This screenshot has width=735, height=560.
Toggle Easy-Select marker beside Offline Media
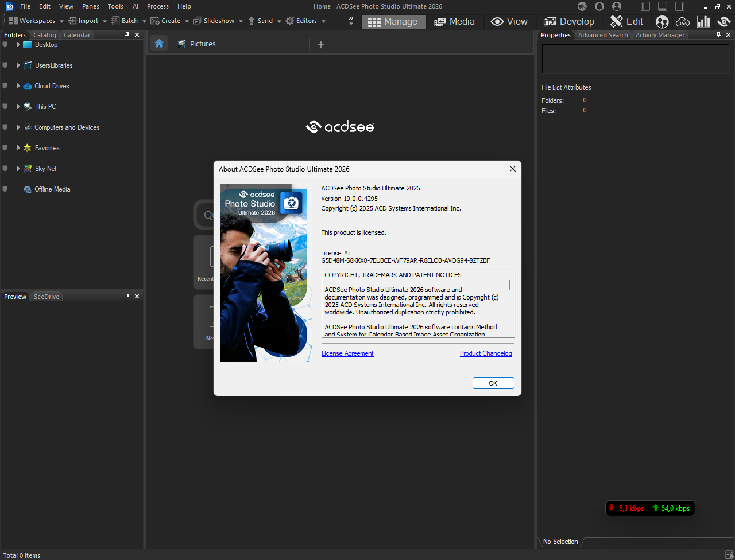(5, 189)
